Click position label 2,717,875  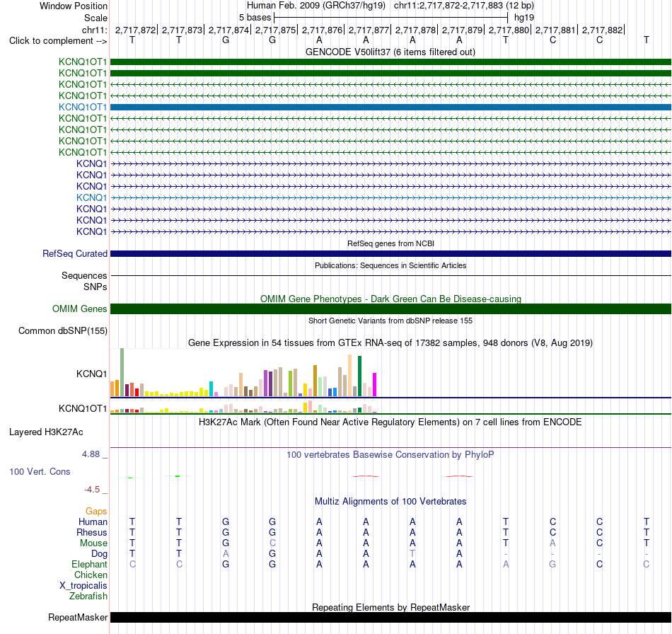276,30
